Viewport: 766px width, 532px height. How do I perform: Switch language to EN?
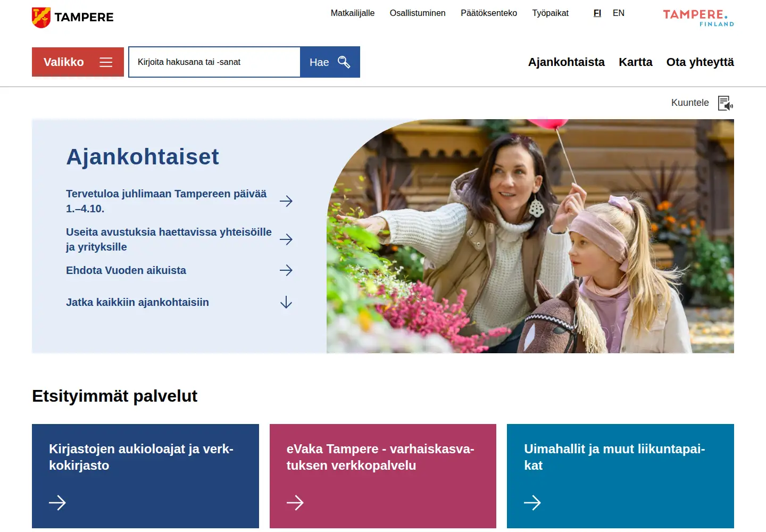(619, 13)
